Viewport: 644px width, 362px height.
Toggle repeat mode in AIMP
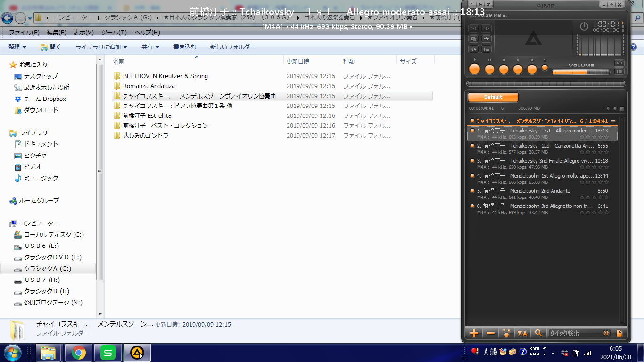click(x=474, y=49)
